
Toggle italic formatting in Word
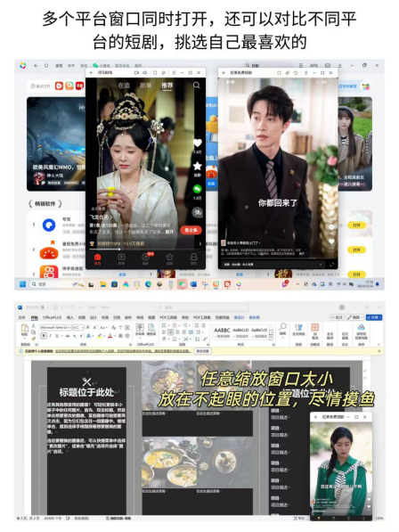click(x=51, y=336)
